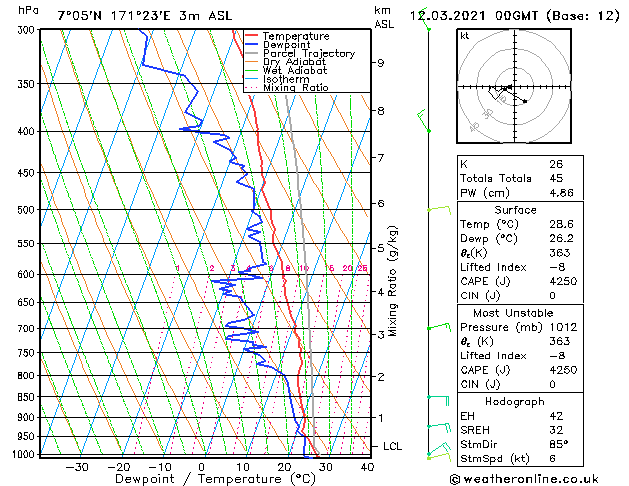The width and height of the screenshot is (629, 486).
Task: Click the wind barb at 500 hPa
Action: tap(439, 209)
